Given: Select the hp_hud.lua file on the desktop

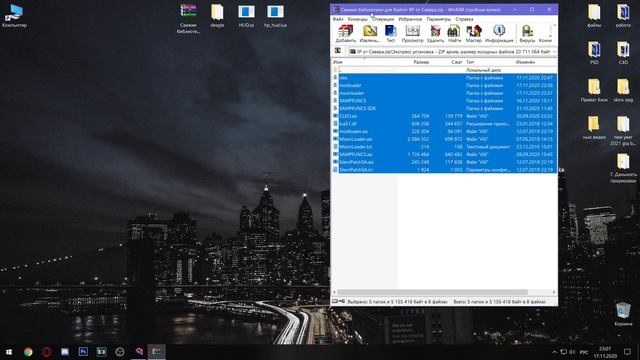Looking at the screenshot, I should 275,16.
